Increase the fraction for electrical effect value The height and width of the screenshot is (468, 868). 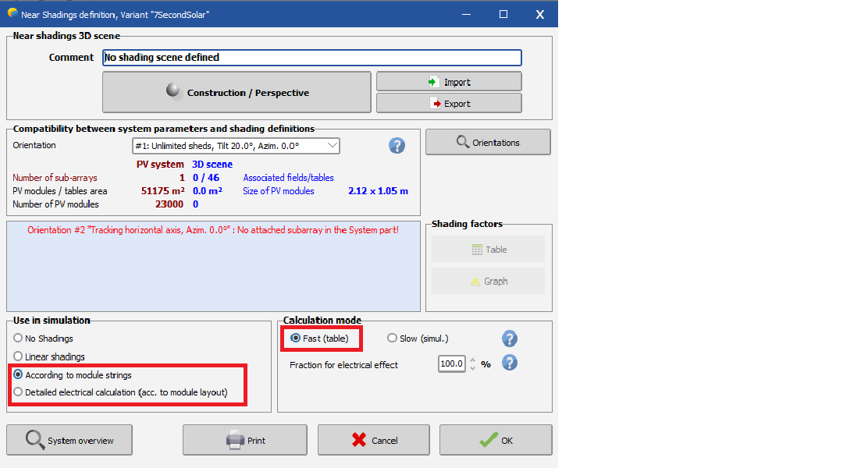[x=472, y=360]
